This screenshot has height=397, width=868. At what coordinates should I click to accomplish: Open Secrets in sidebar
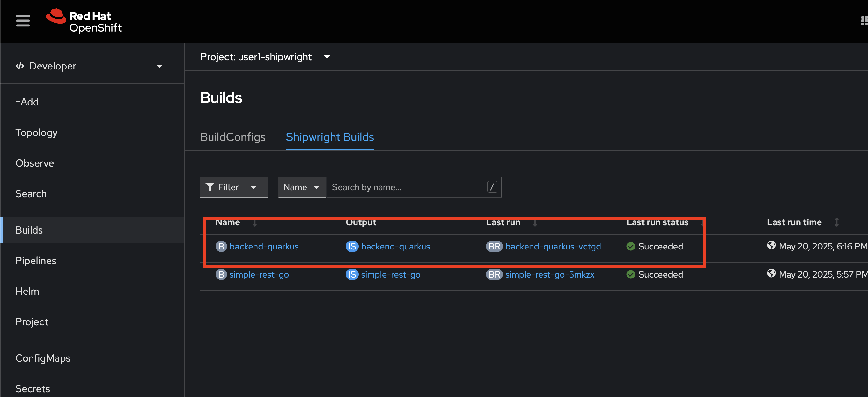(33, 389)
